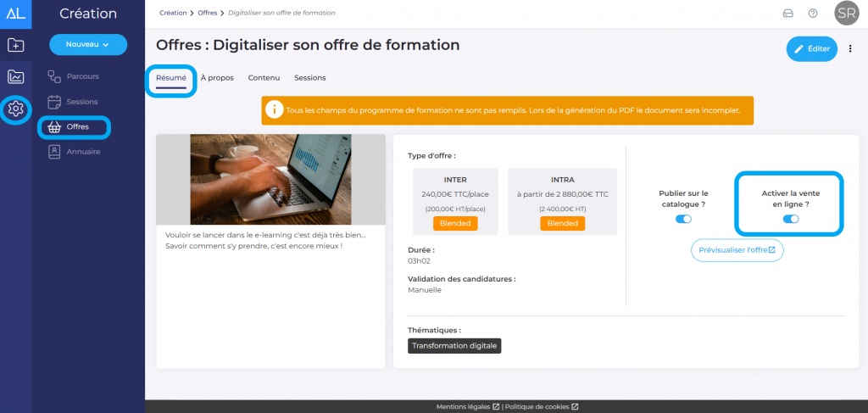Click the SR user avatar

click(845, 14)
